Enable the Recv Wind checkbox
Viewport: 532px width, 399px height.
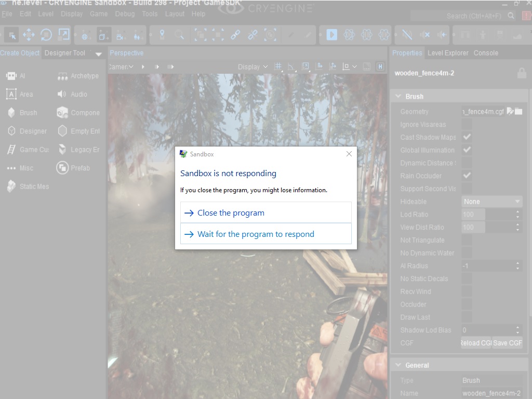pos(467,291)
